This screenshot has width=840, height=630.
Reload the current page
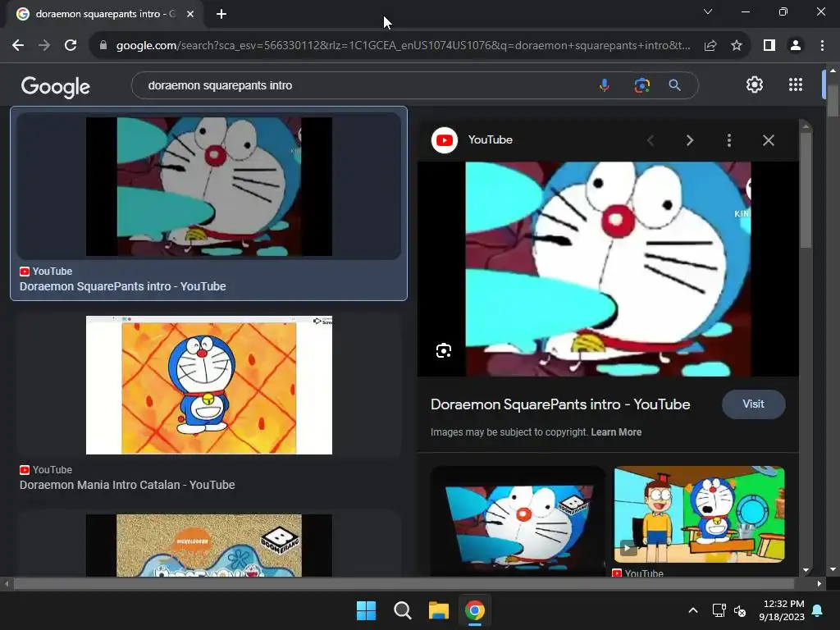tap(71, 46)
